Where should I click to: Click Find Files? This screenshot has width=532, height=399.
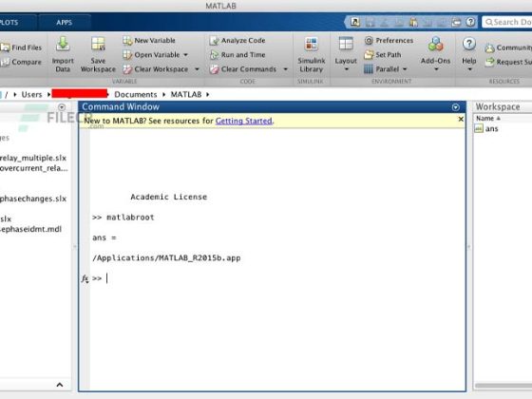coord(21,47)
